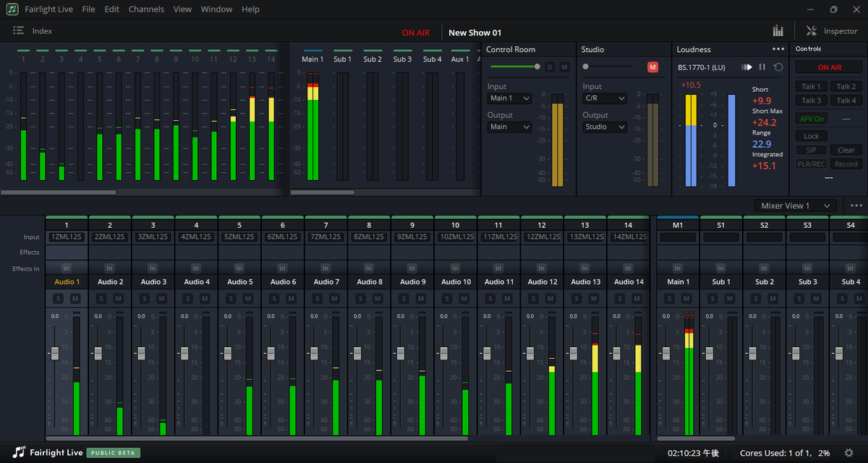Image resolution: width=868 pixels, height=463 pixels.
Task: Open Control Room Output Main dropdown
Action: [x=509, y=127]
